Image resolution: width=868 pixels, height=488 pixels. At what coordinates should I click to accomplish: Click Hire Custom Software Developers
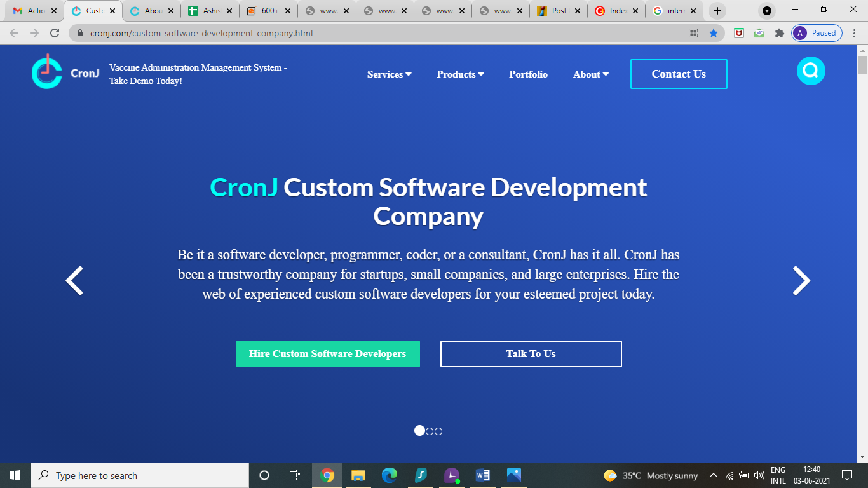click(328, 354)
